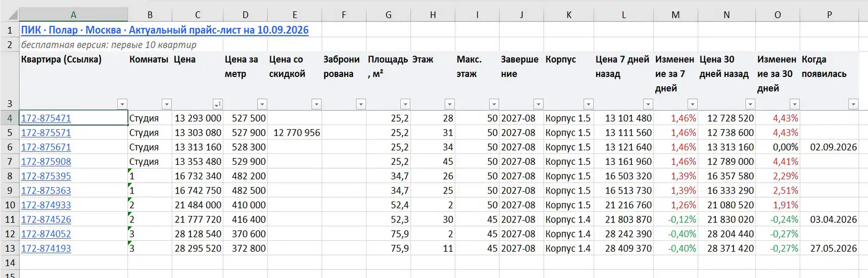Screen dimensions: 868x278
Task: Open apartment link 172-875671
Action: click(46, 147)
